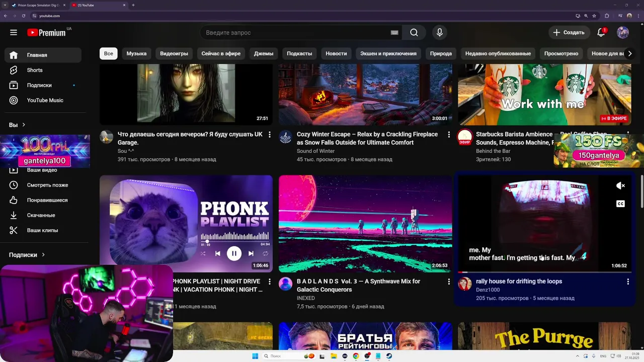Open Ваши клипы
Image resolution: width=644 pixels, height=362 pixels.
tap(43, 230)
